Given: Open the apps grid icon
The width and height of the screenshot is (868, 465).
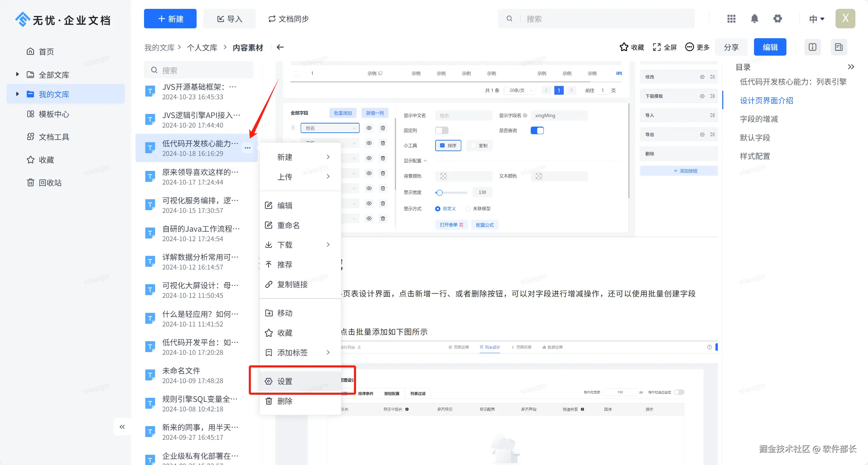Looking at the screenshot, I should [731, 19].
